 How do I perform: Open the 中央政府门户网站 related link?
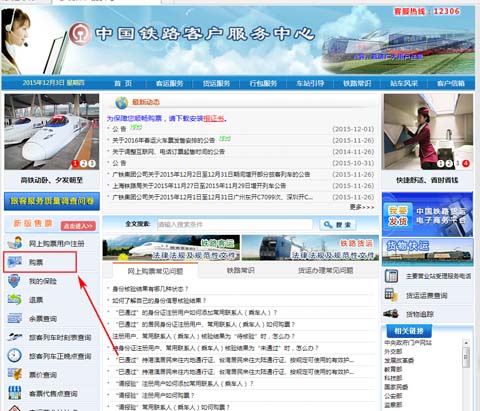pyautogui.click(x=408, y=342)
